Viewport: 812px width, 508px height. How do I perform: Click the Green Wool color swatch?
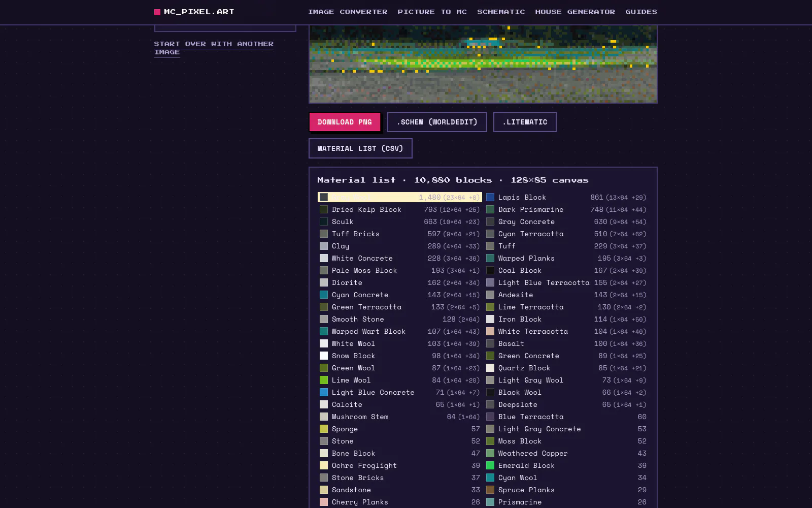324,368
